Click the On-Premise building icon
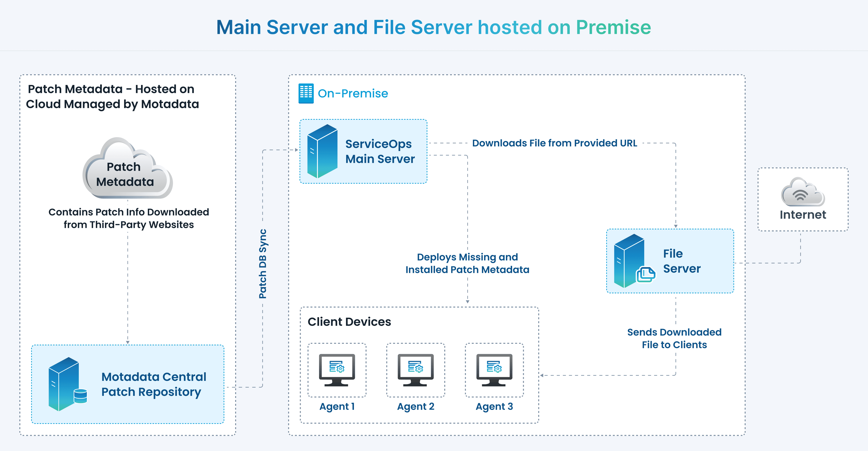 (306, 93)
